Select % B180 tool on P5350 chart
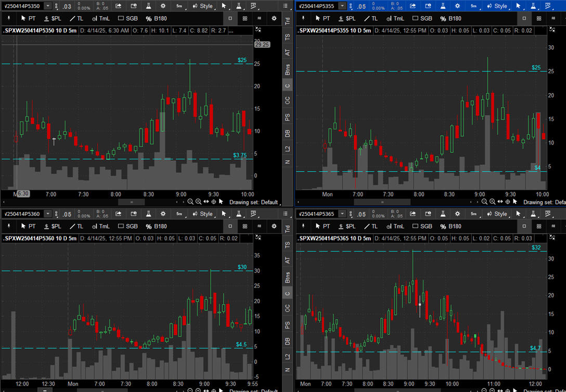 coord(156,18)
